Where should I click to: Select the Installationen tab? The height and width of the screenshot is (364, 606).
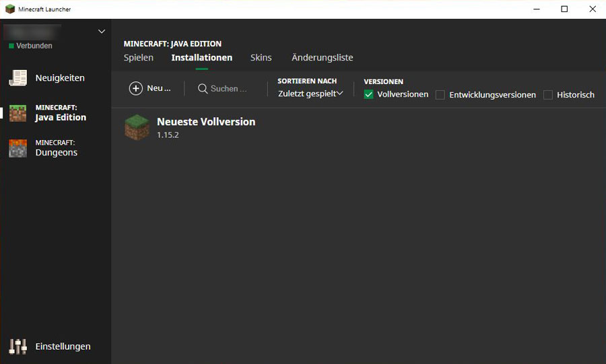202,58
